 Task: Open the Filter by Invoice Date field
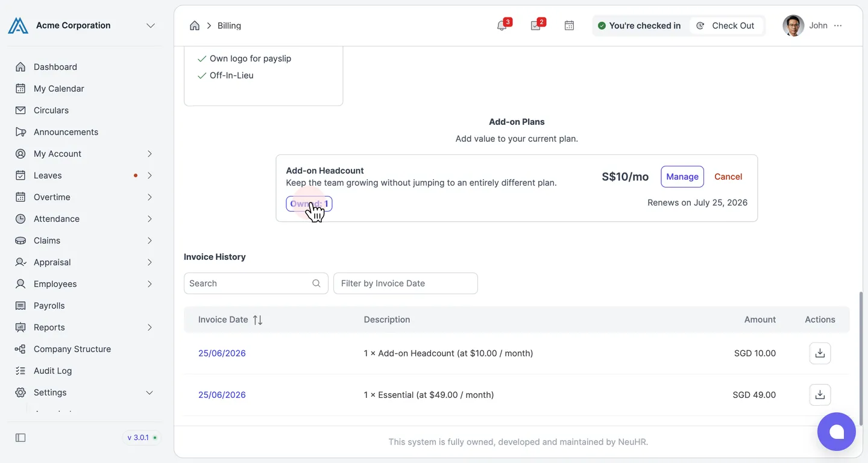point(406,283)
